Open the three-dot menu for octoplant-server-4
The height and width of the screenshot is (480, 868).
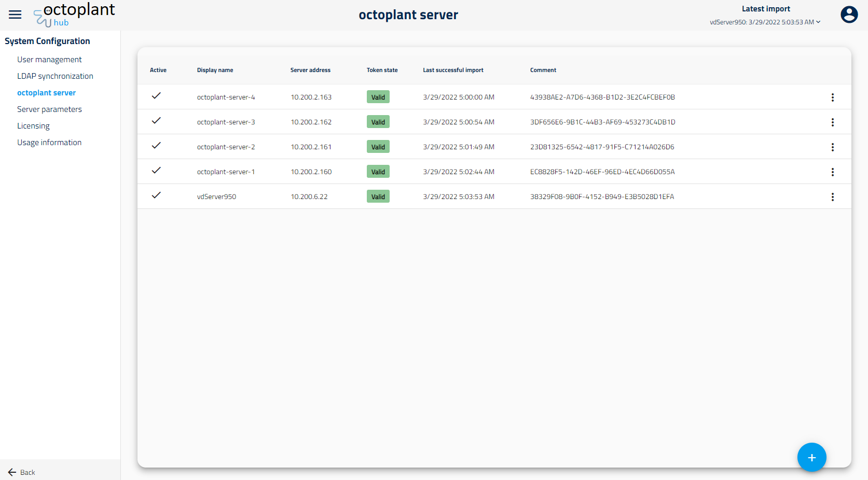pyautogui.click(x=833, y=97)
